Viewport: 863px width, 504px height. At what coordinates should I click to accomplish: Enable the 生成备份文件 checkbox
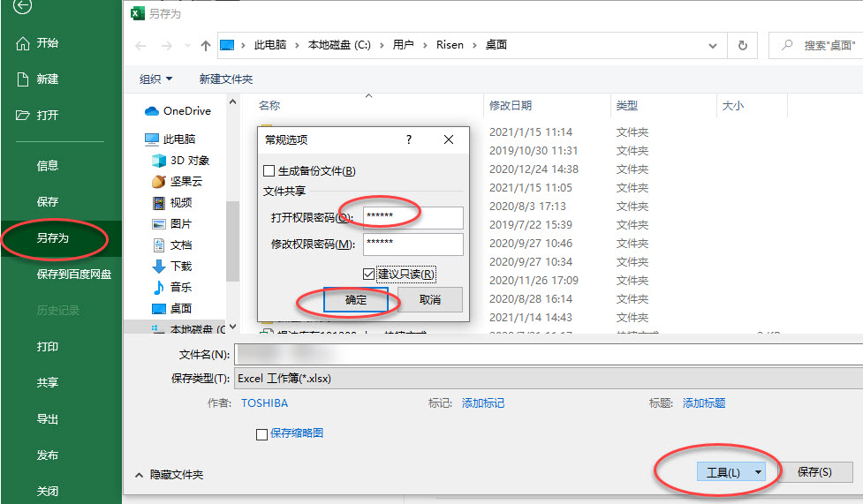[269, 171]
